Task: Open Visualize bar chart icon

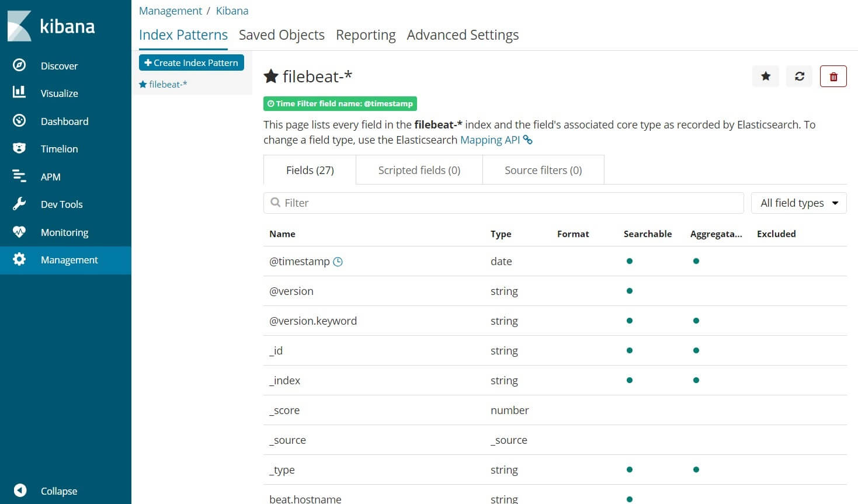Action: point(19,92)
